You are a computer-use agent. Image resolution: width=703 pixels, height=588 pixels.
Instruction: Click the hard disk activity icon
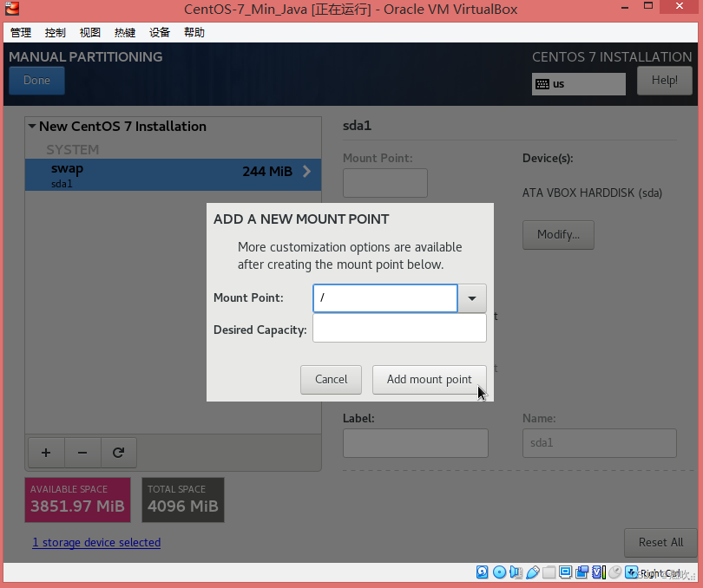482,572
